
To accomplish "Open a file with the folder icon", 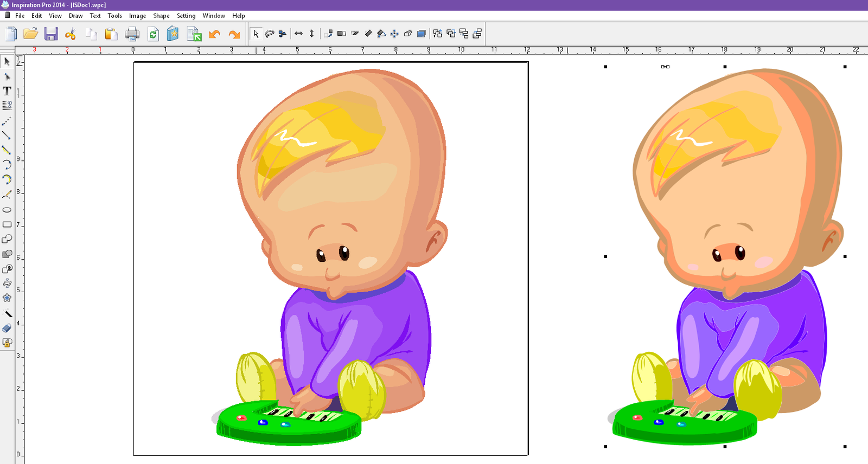I will pos(31,34).
